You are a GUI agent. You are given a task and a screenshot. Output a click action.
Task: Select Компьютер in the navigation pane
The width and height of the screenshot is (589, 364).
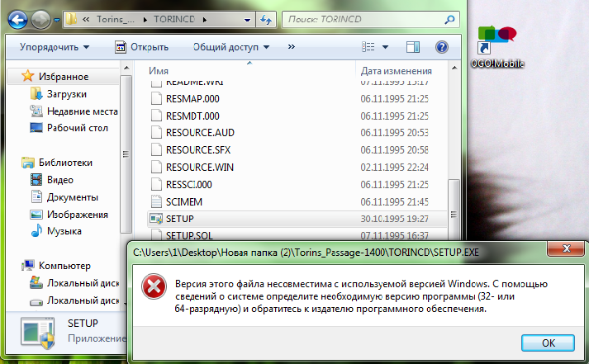tap(64, 266)
